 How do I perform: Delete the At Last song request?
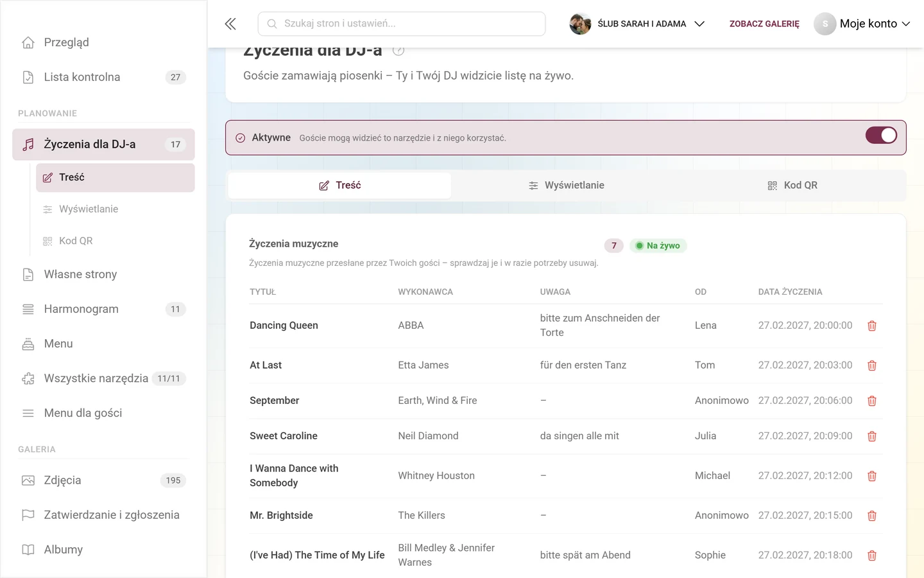tap(872, 365)
